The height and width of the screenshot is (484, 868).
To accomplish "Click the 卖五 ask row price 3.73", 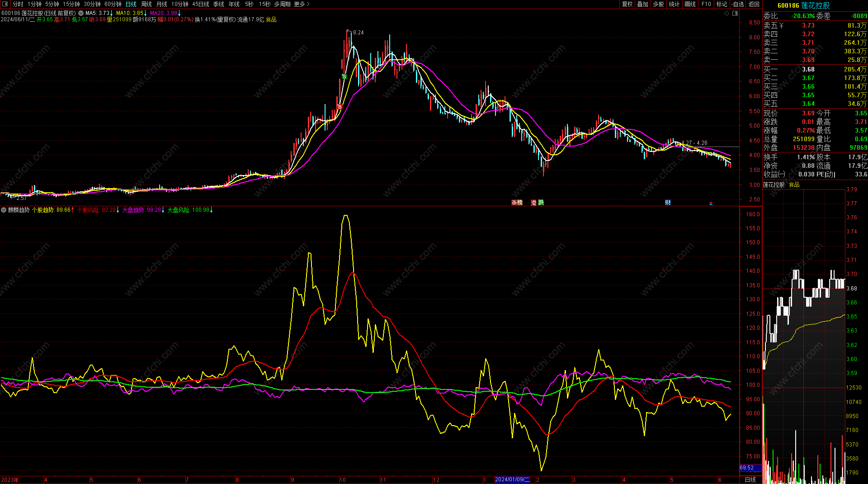I will click(808, 25).
